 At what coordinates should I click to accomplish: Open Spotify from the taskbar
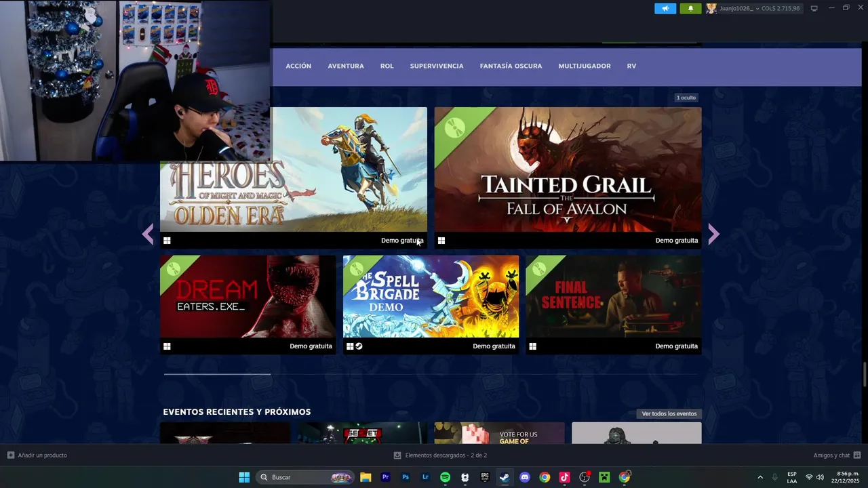pos(445,477)
